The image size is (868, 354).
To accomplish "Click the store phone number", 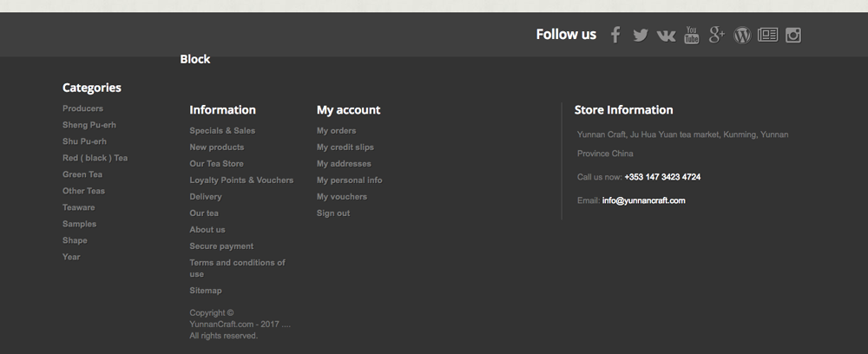I will pos(662,177).
